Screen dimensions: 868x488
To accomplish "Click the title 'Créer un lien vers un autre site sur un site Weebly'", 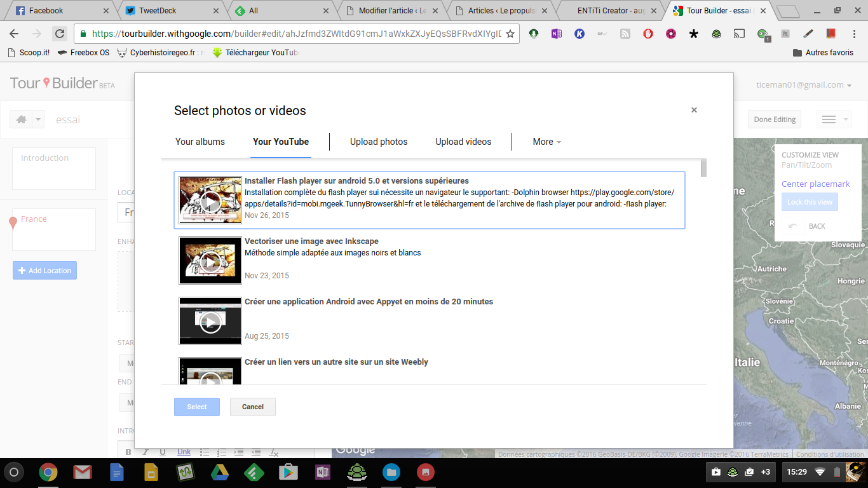I will pyautogui.click(x=336, y=362).
